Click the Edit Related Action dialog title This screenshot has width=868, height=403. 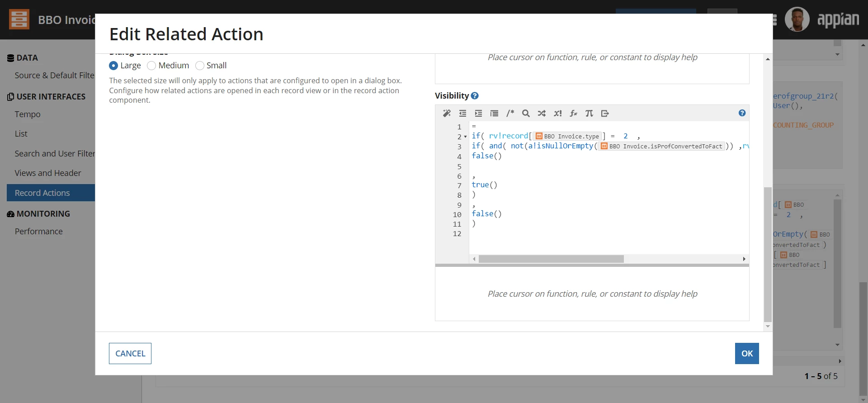(186, 34)
